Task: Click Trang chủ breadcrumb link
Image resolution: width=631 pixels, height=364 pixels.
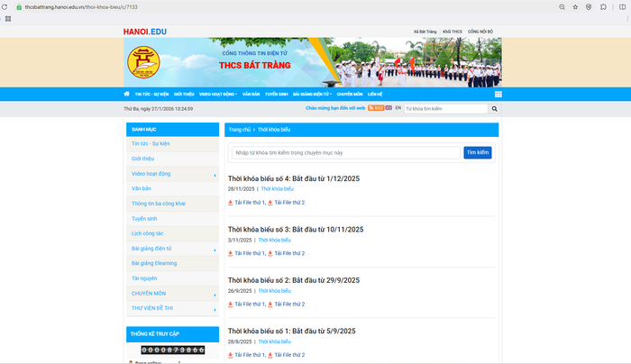Action: point(240,130)
